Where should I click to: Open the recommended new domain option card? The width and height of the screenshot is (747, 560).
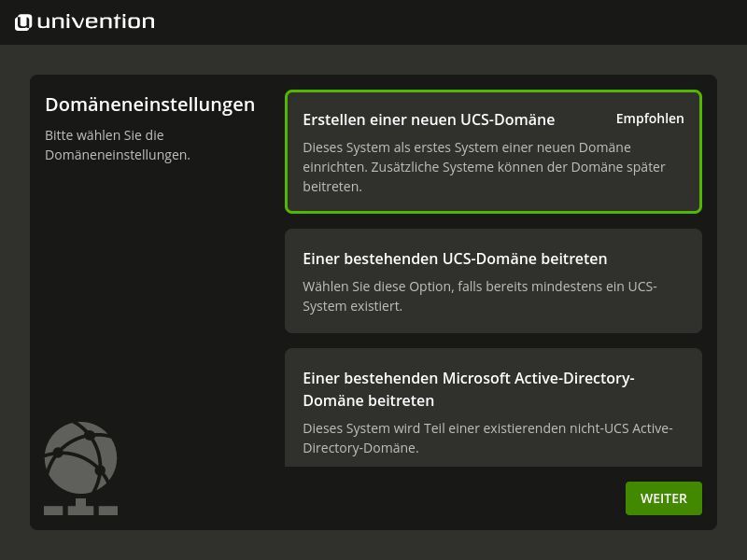(x=493, y=151)
